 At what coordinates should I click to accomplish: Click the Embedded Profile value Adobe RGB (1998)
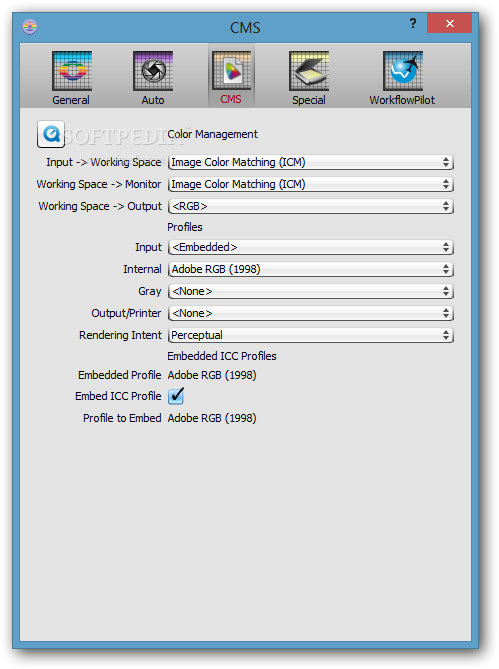[212, 375]
